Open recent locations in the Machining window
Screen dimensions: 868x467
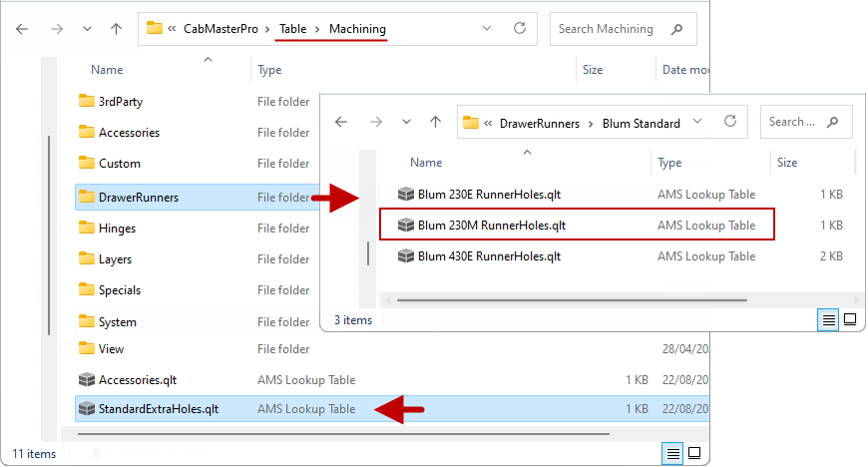coord(87,29)
